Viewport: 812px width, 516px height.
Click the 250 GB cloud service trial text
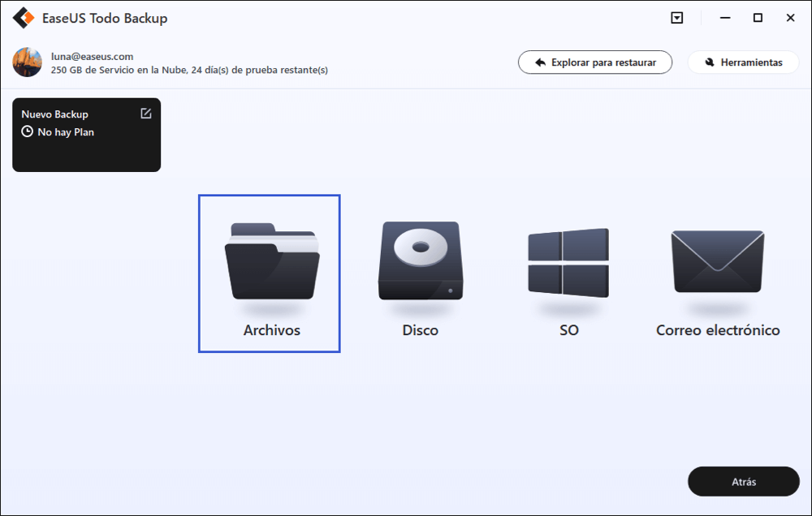point(189,70)
